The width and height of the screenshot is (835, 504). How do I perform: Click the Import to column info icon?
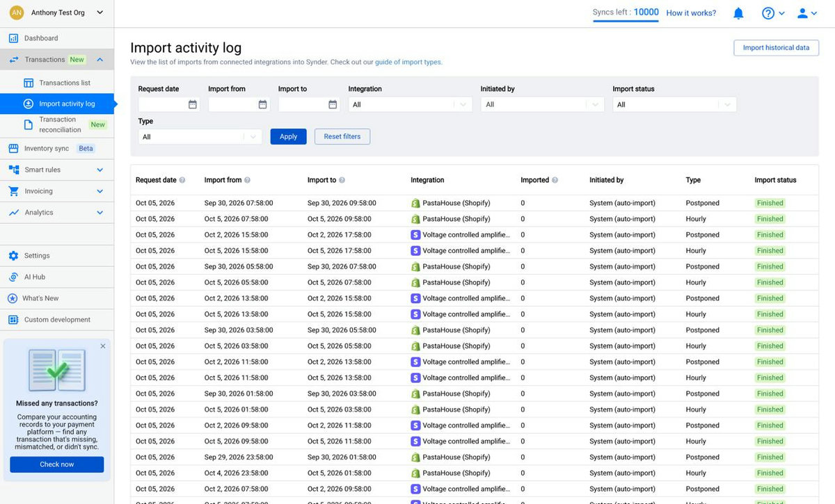[x=342, y=180]
